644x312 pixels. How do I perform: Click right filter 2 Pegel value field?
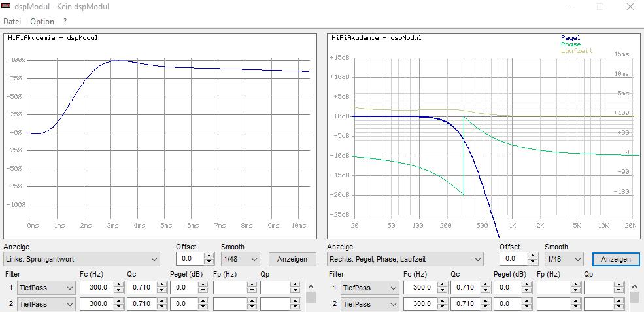pos(508,304)
